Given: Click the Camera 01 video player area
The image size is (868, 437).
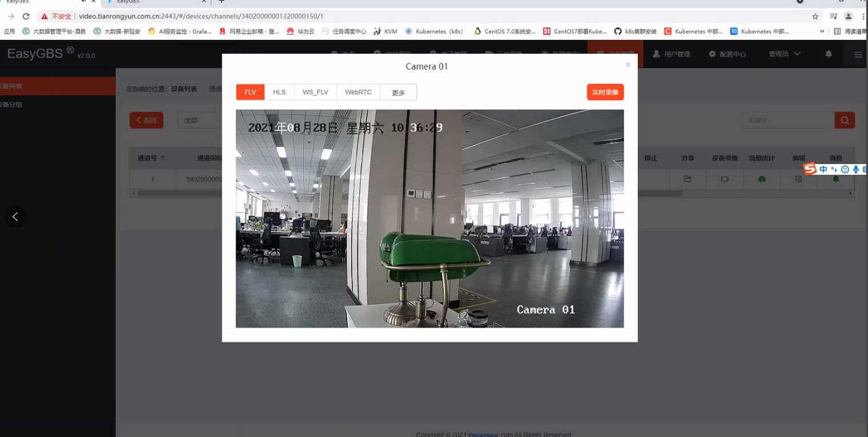Looking at the screenshot, I should pyautogui.click(x=429, y=219).
